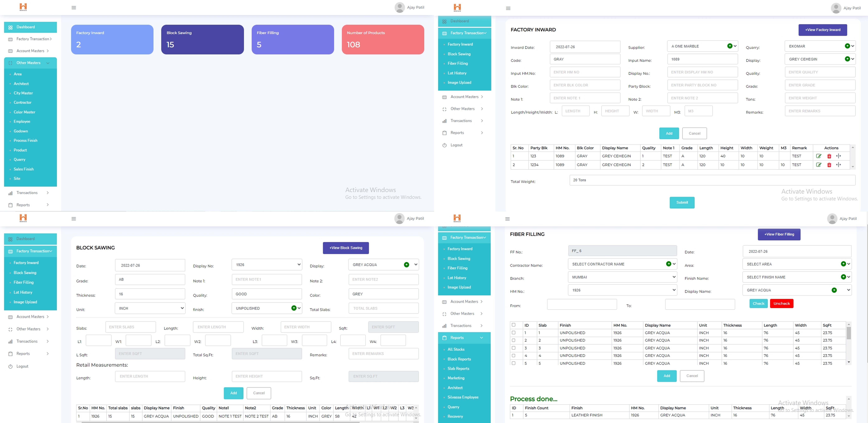The width and height of the screenshot is (868, 423).
Task: Open Color Master in Other Masters menu
Action: point(24,112)
